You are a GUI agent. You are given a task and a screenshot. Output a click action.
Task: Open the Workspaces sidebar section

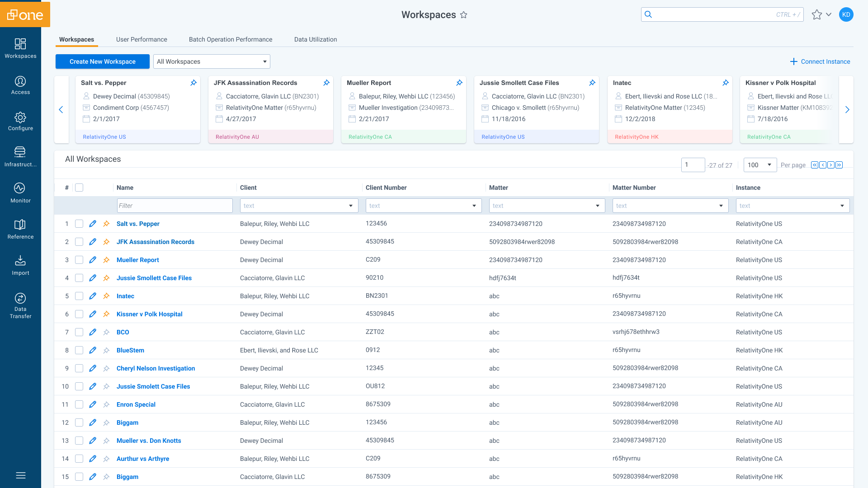20,48
